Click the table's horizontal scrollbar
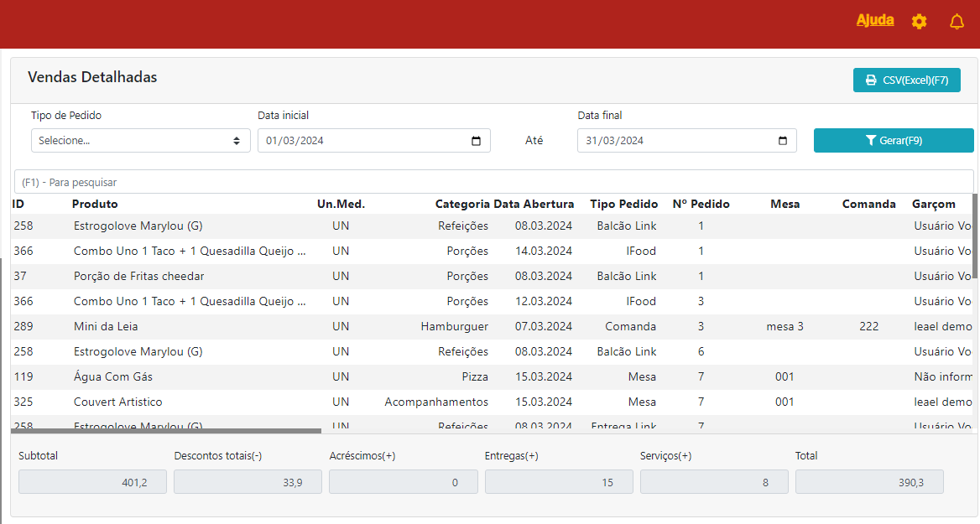The height and width of the screenshot is (524, 980). click(166, 431)
